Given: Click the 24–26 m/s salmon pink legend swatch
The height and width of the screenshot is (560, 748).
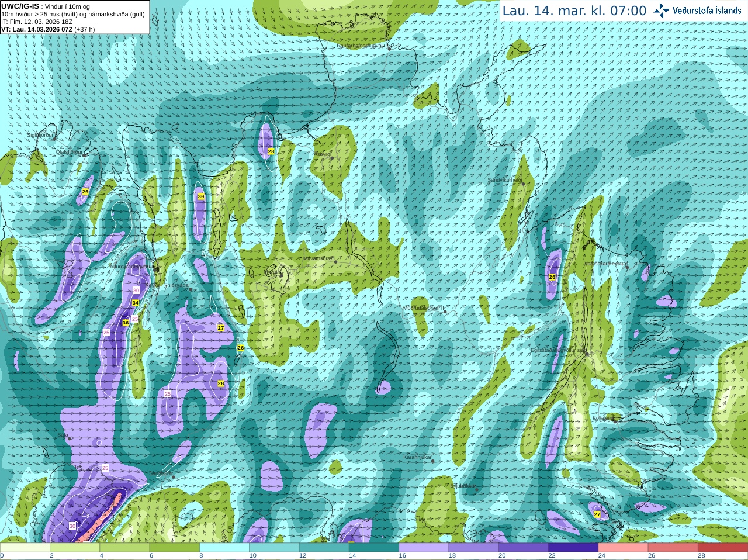Looking at the screenshot, I should pyautogui.click(x=623, y=548).
